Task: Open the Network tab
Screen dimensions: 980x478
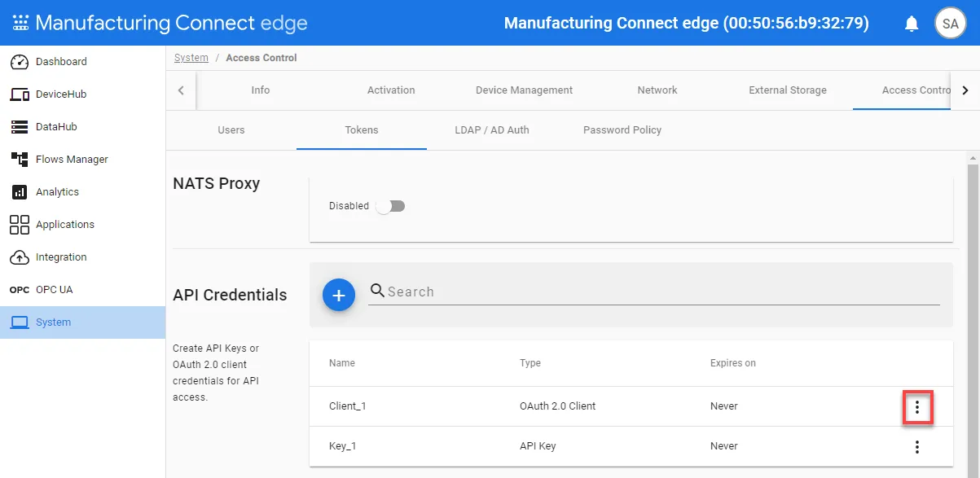Action: [657, 90]
